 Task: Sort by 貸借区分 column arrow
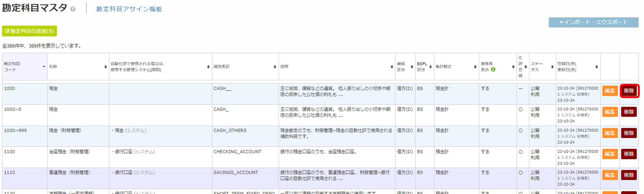click(412, 67)
